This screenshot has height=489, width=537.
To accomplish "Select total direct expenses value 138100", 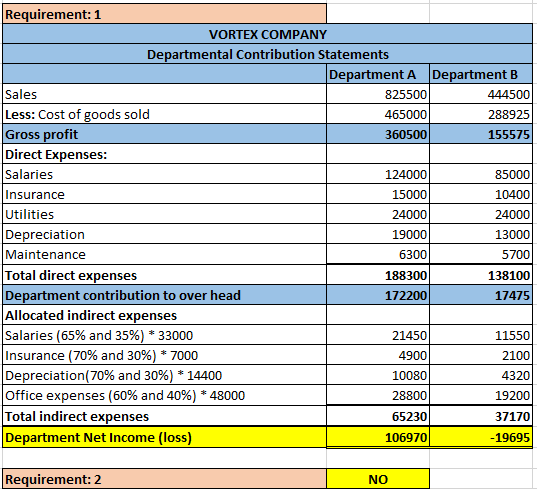I will [x=481, y=275].
